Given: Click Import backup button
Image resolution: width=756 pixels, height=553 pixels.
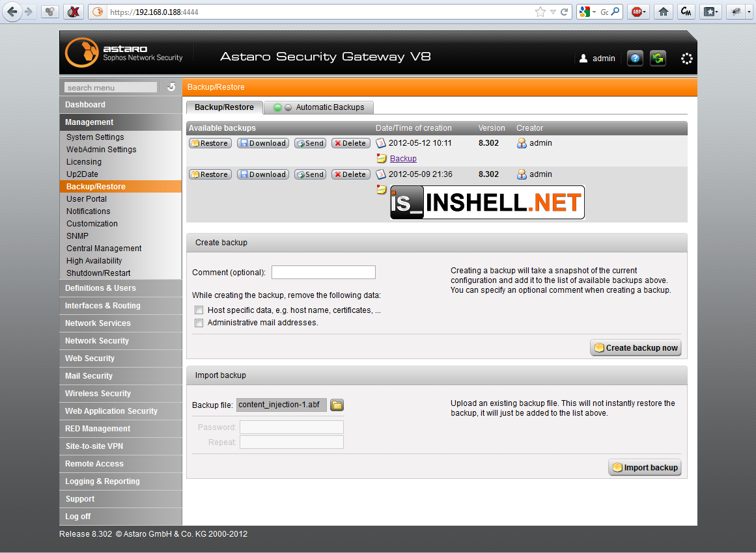Looking at the screenshot, I should tap(645, 468).
